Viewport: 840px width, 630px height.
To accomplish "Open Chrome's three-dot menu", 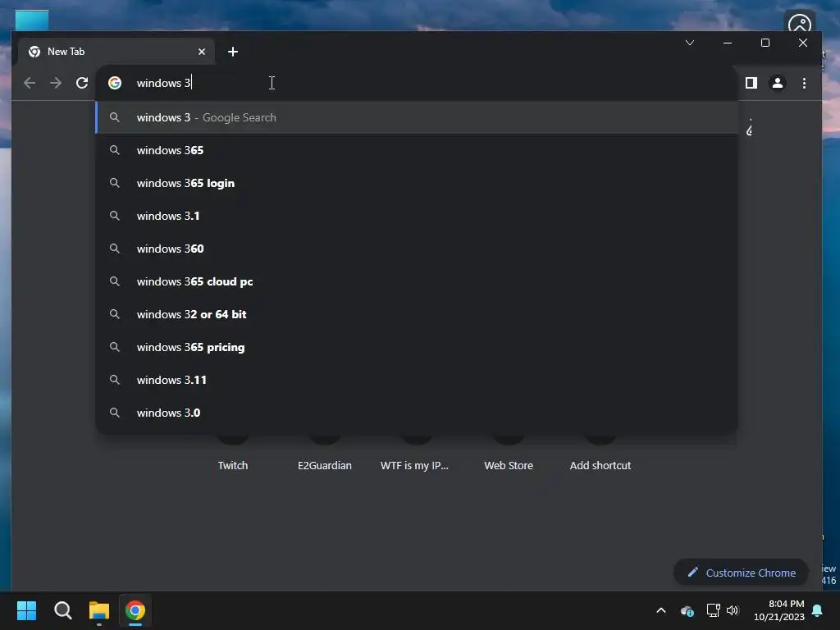I will pyautogui.click(x=804, y=83).
